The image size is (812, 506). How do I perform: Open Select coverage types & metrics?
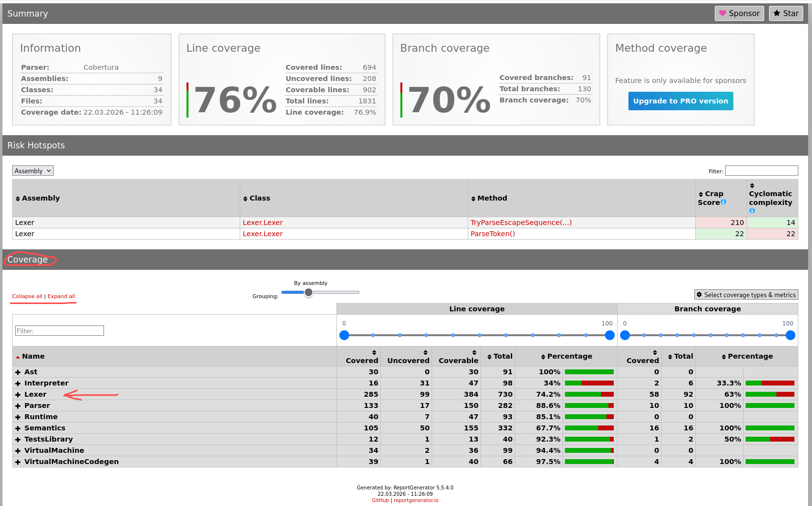click(746, 295)
